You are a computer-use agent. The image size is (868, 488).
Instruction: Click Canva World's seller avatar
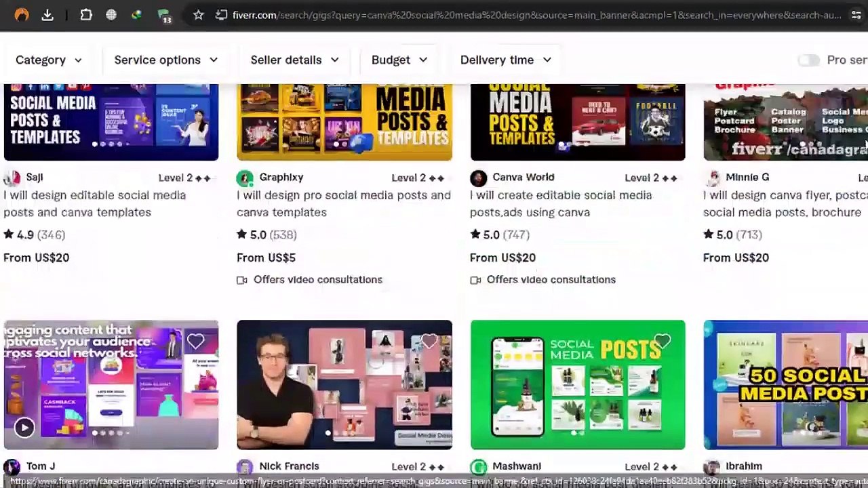pyautogui.click(x=478, y=178)
